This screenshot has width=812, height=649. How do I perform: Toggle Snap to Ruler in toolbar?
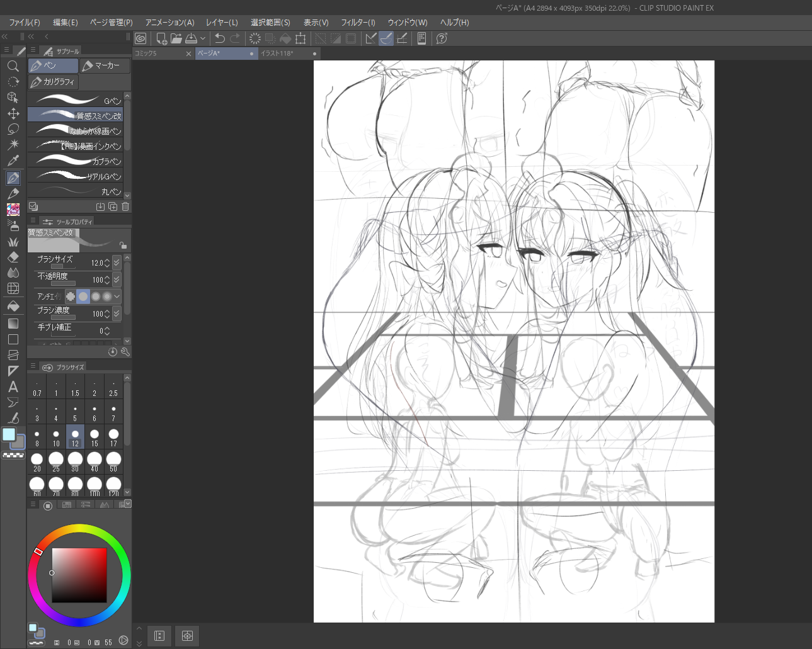tap(371, 38)
